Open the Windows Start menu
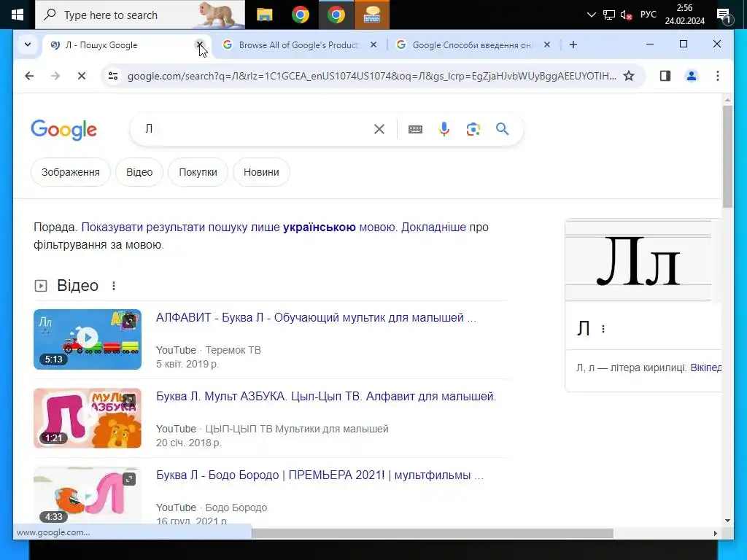Image resolution: width=747 pixels, height=560 pixels. 18,15
